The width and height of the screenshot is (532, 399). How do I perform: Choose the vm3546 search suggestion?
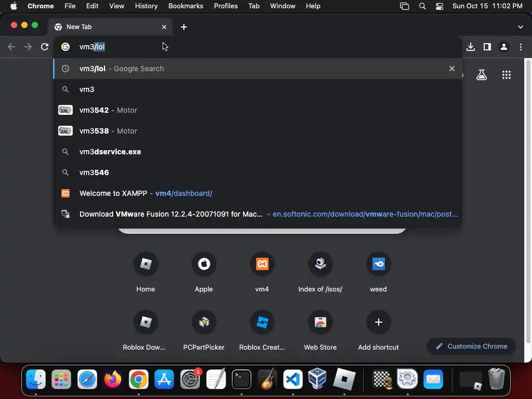coord(258,172)
